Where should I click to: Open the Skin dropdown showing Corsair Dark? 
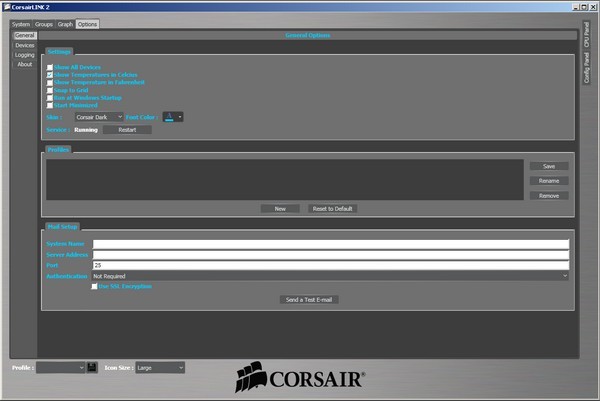click(x=99, y=117)
